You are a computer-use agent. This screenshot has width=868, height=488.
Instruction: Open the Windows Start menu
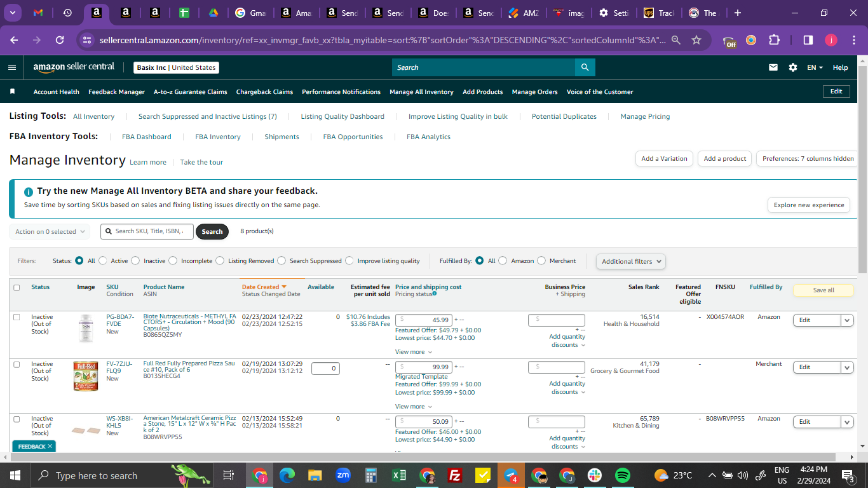(15, 475)
